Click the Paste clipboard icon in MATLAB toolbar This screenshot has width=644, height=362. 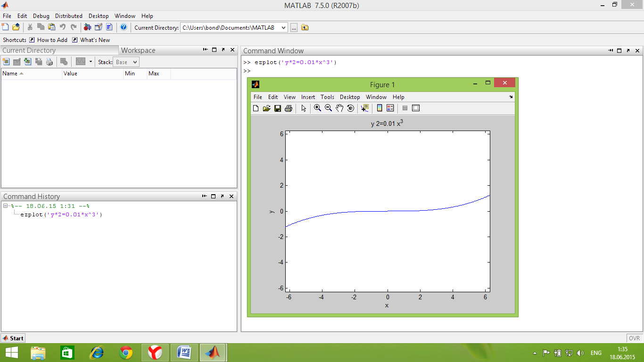[52, 27]
